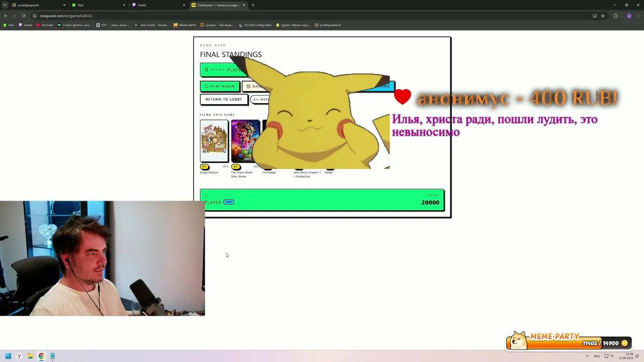This screenshot has width=644, height=362.
Task: Open Yandex Browser from the taskbar
Action: coord(19,356)
